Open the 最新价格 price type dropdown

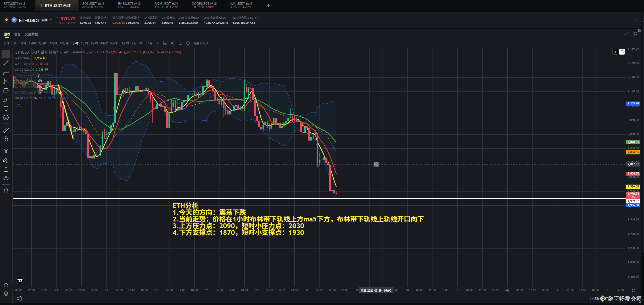(201, 43)
